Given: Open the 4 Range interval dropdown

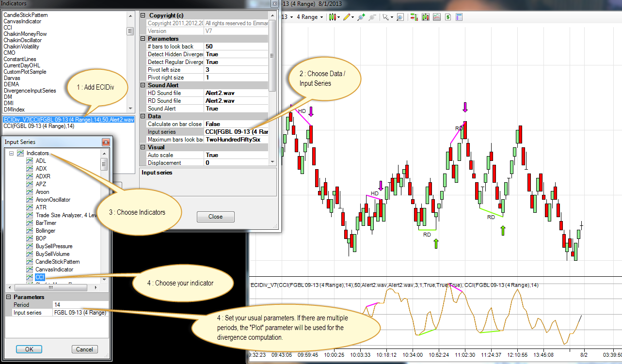Looking at the screenshot, I should tap(310, 17).
